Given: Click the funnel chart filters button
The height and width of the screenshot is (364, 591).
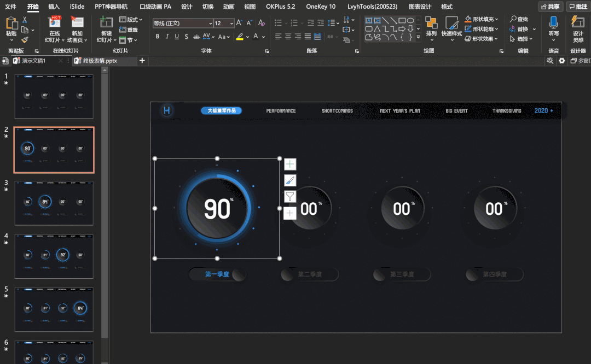Looking at the screenshot, I should (x=290, y=197).
